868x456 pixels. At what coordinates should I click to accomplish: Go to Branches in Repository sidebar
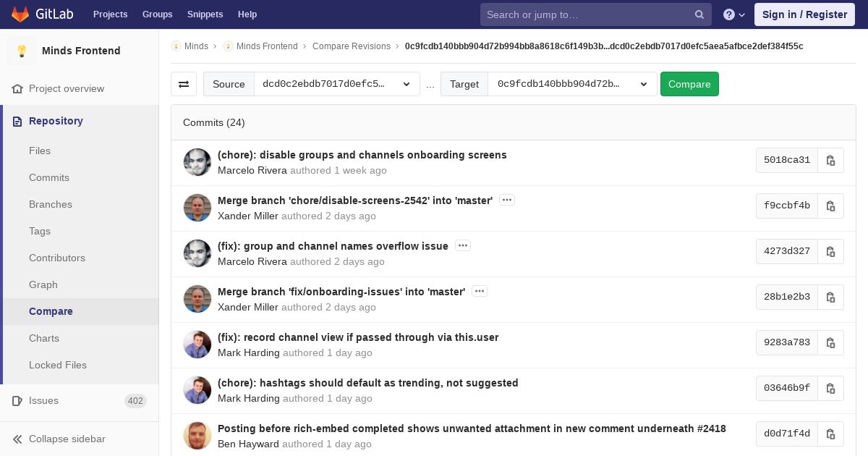click(x=51, y=204)
